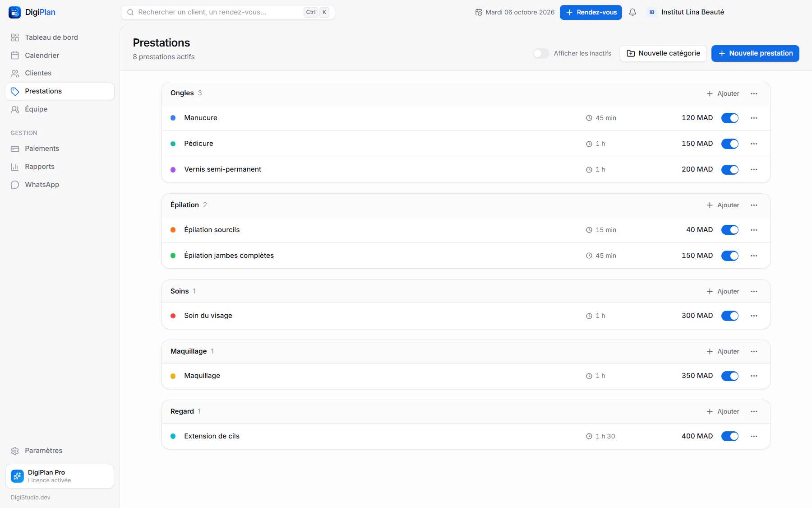The height and width of the screenshot is (508, 812).
Task: Deactivate the Soin du visage toggle
Action: [730, 316]
